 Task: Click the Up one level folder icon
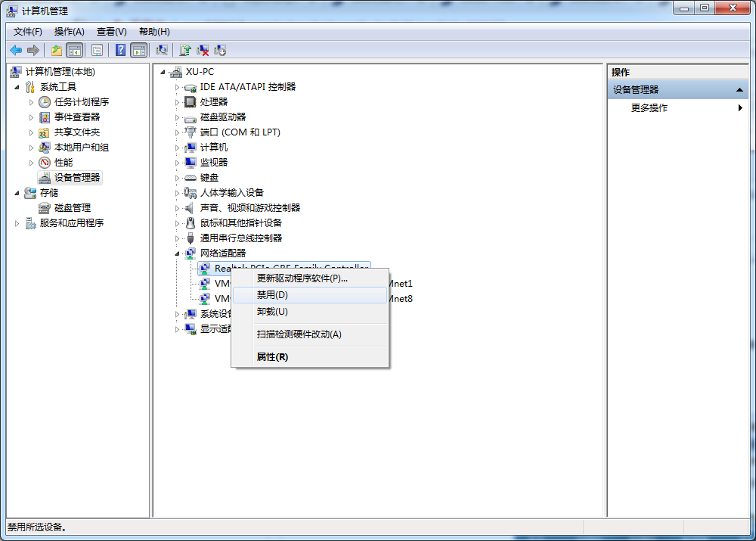[x=57, y=50]
